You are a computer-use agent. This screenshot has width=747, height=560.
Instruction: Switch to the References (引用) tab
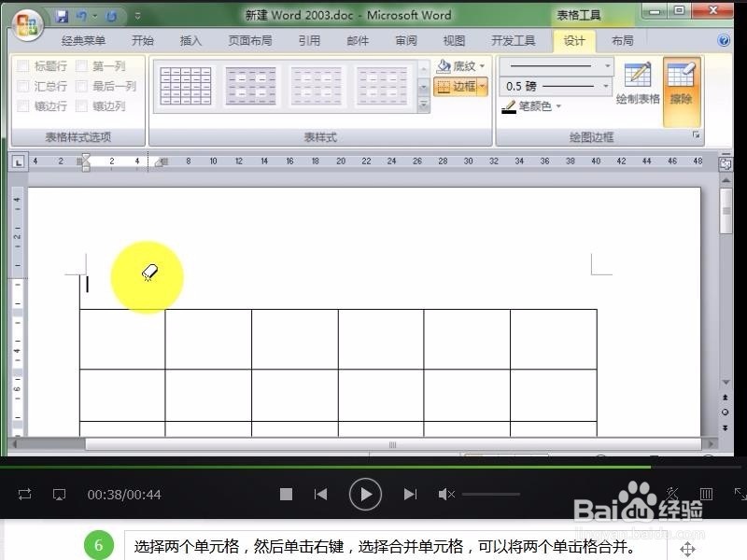pos(309,41)
